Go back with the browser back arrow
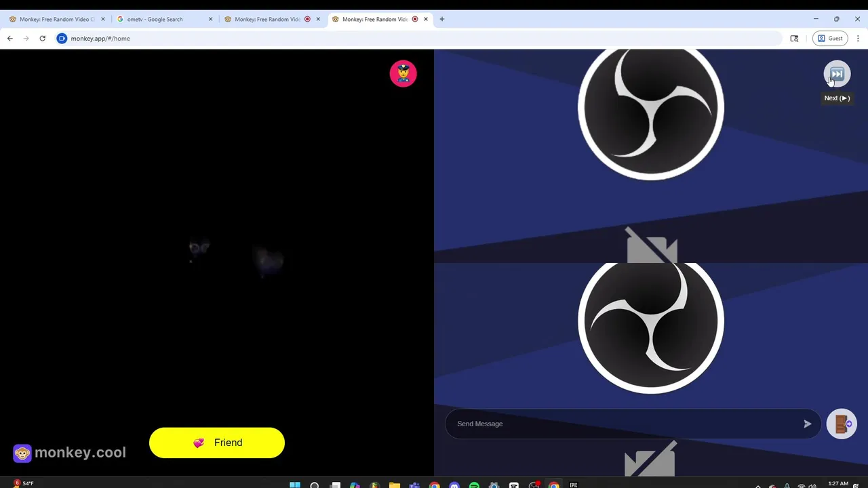The height and width of the screenshot is (488, 868). [10, 39]
